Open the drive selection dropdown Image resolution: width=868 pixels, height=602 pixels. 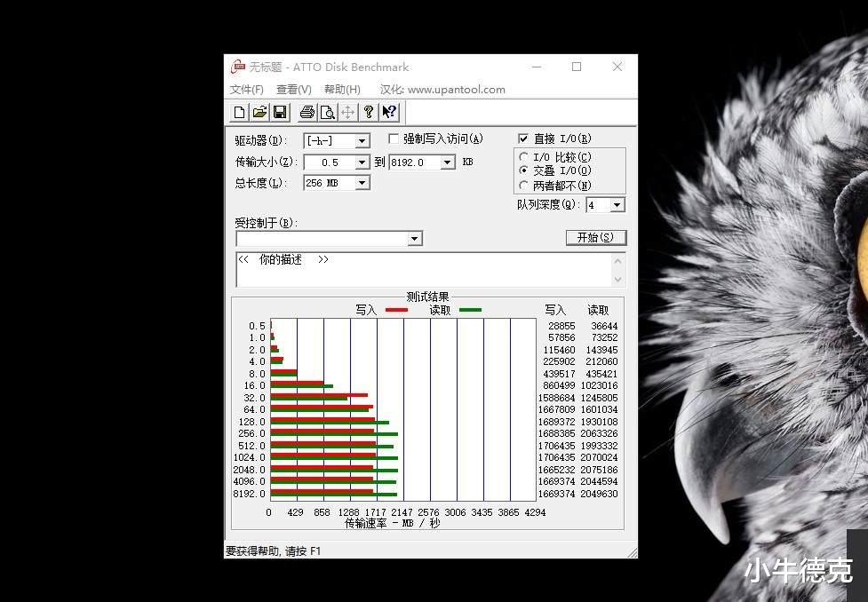pos(361,140)
